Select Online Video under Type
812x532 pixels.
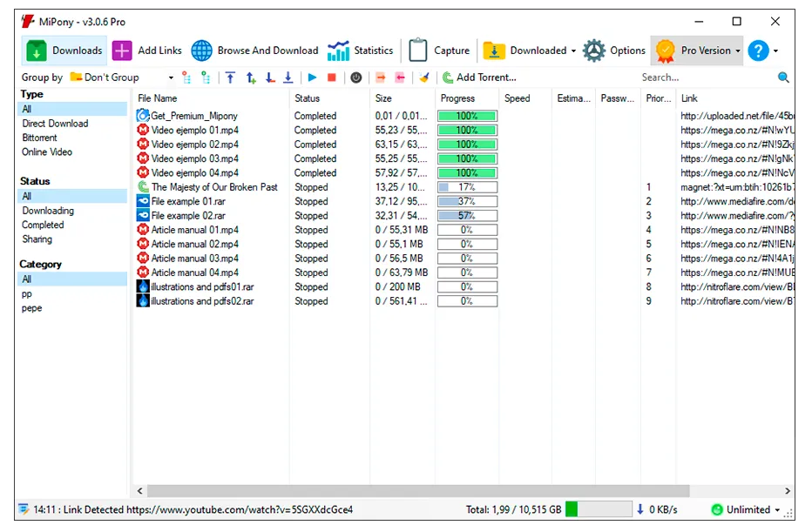46,152
